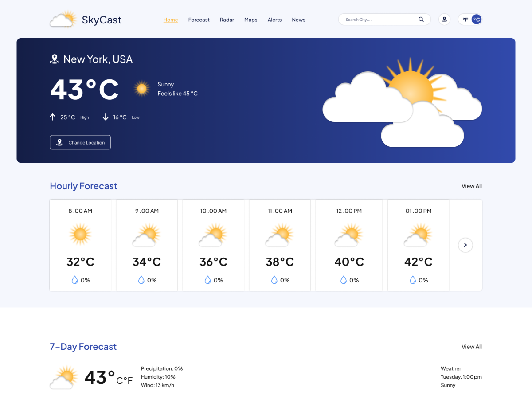
Task: Click the partly cloudy icon for 10.00 AM
Action: pos(212,235)
